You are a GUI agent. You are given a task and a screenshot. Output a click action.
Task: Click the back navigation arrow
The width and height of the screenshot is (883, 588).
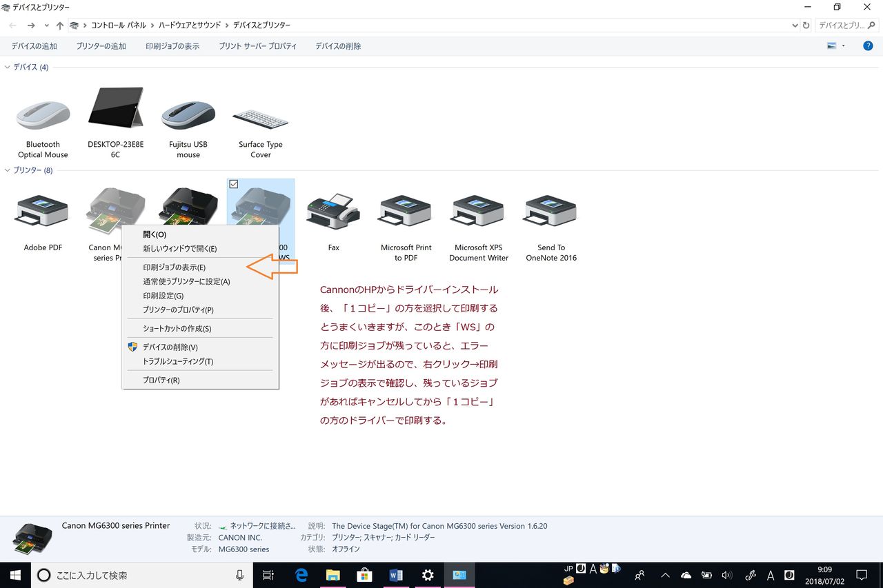pos(12,26)
